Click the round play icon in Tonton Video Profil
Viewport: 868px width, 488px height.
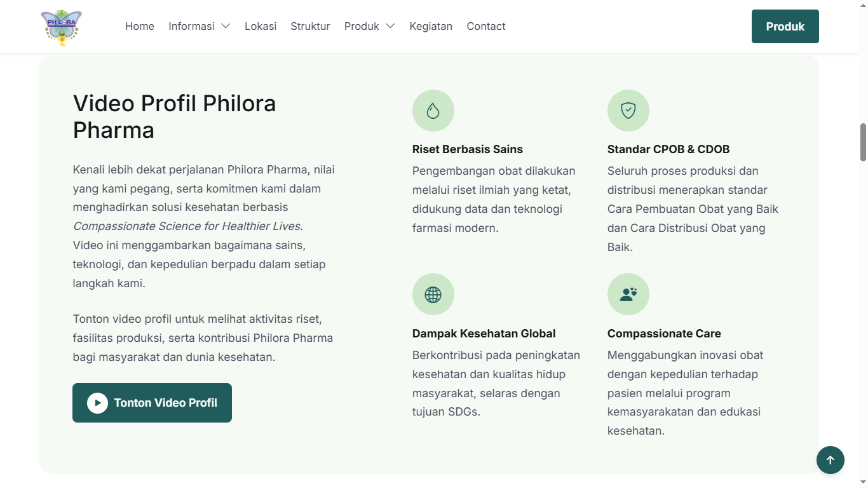tap(97, 403)
